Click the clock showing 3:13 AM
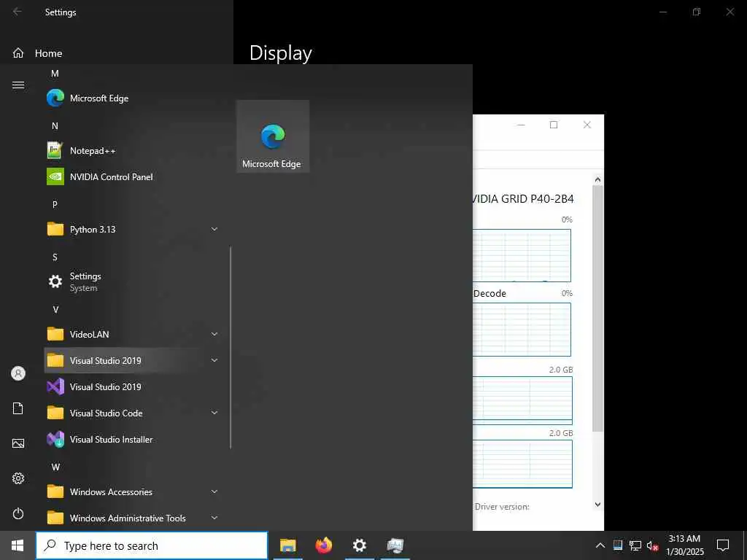 [684, 545]
